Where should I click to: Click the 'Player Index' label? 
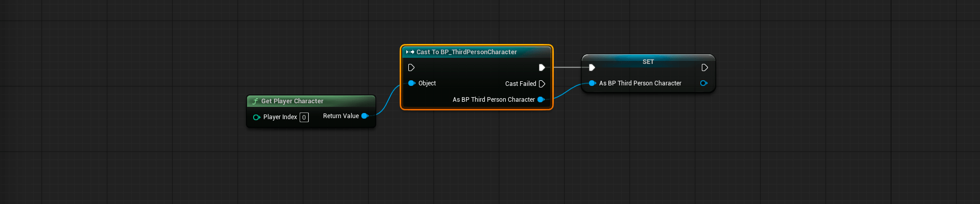coord(280,117)
